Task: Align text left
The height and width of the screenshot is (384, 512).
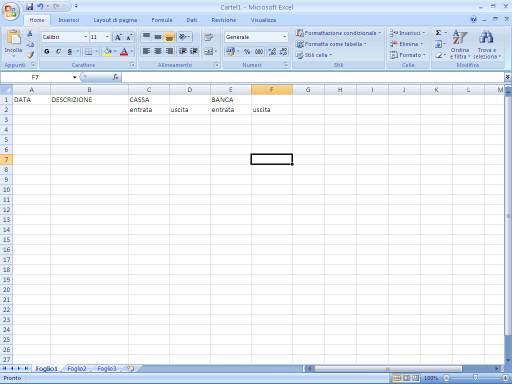Action: (x=146, y=51)
